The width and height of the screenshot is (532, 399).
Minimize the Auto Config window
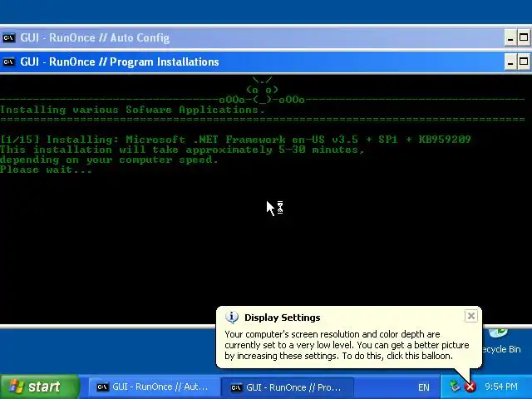(x=510, y=37)
